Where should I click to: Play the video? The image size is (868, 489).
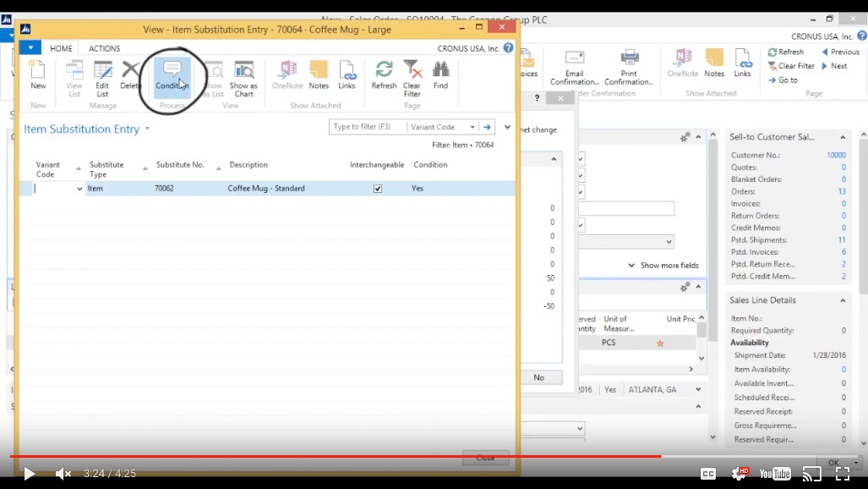[x=30, y=474]
